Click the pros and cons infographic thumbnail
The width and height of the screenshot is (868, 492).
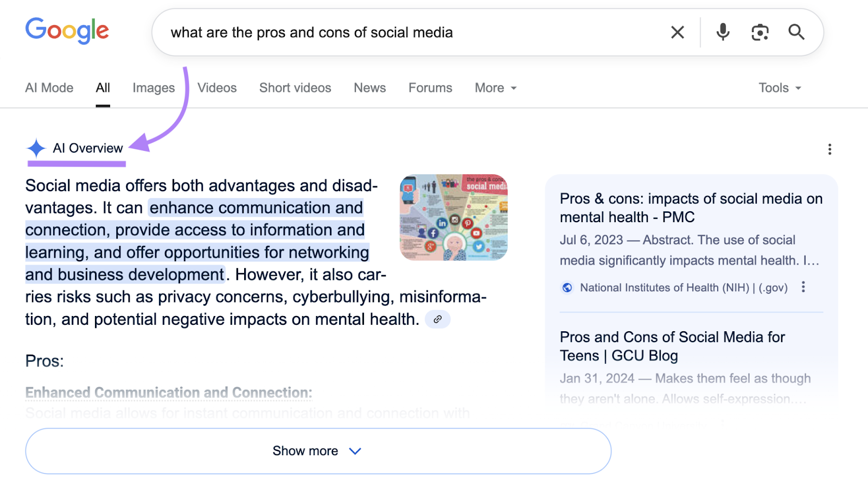(454, 217)
